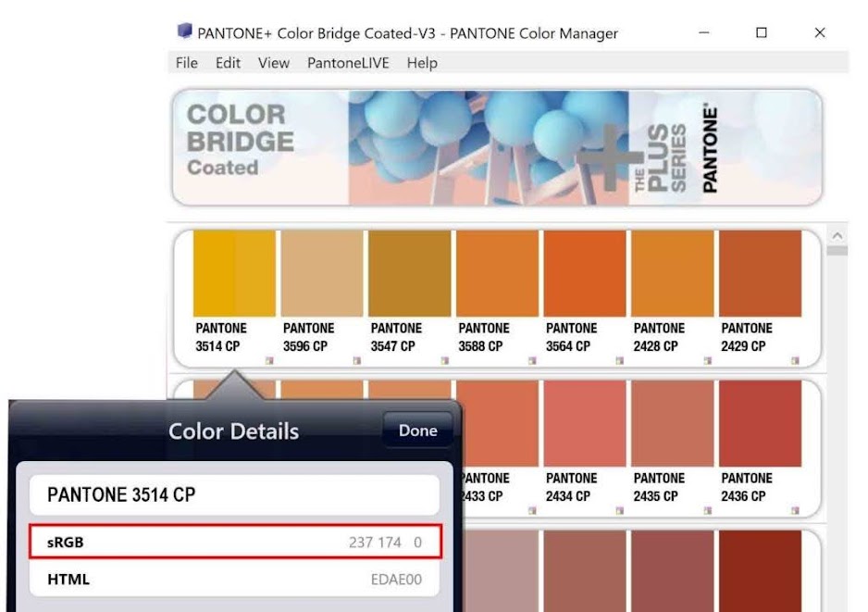Minimize the PANTONE Color Manager window
868x612 pixels.
(x=704, y=32)
